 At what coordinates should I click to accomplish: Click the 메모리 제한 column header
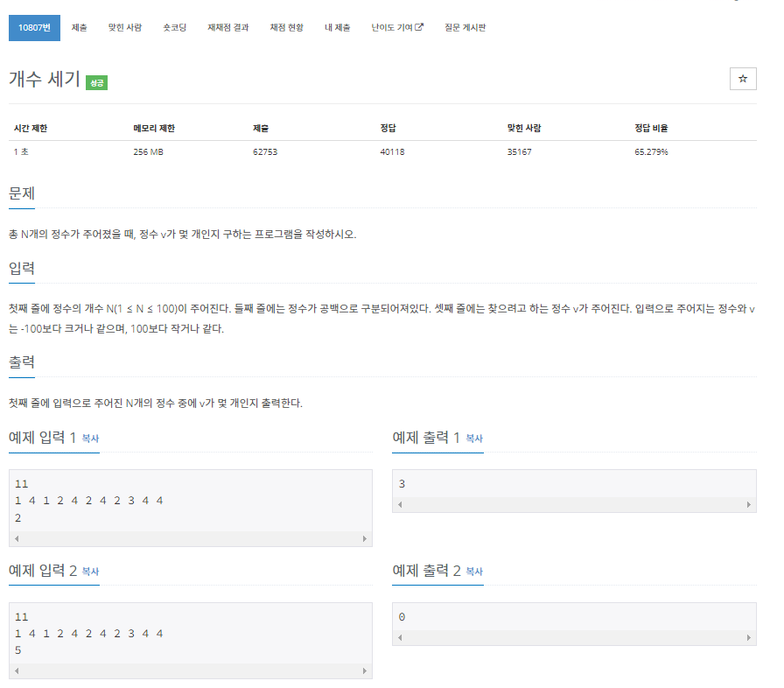[x=154, y=129]
